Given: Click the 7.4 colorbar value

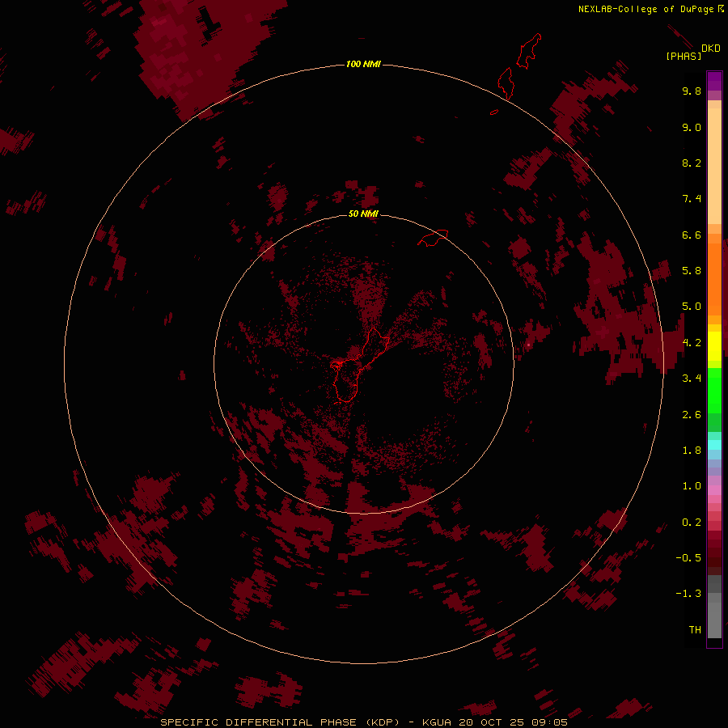Looking at the screenshot, I should pos(692,199).
